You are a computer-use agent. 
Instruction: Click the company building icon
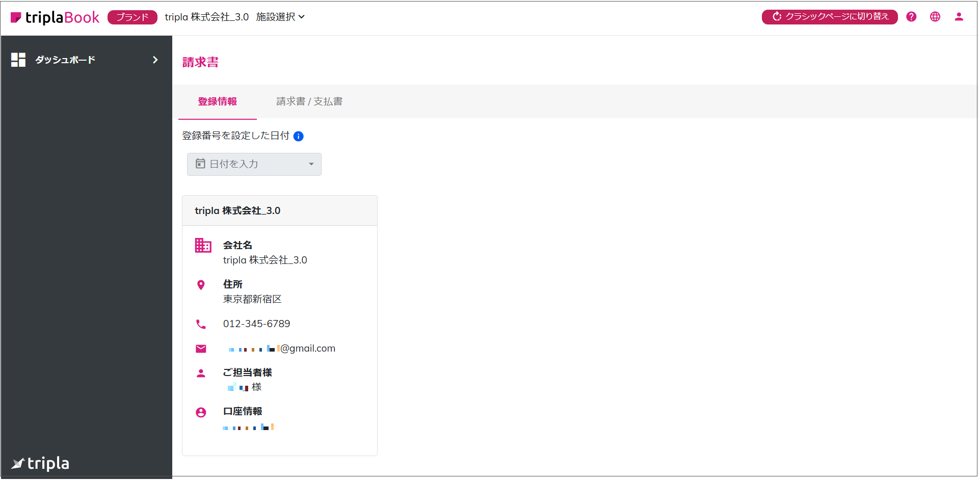click(203, 246)
